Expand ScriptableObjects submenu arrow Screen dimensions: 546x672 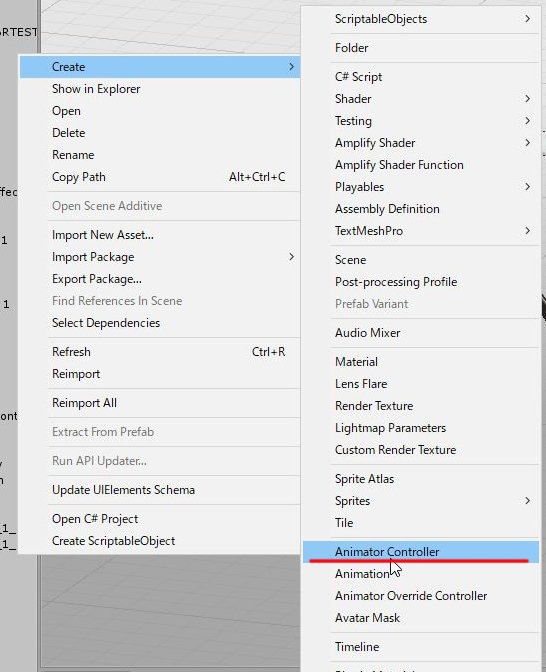coord(528,19)
